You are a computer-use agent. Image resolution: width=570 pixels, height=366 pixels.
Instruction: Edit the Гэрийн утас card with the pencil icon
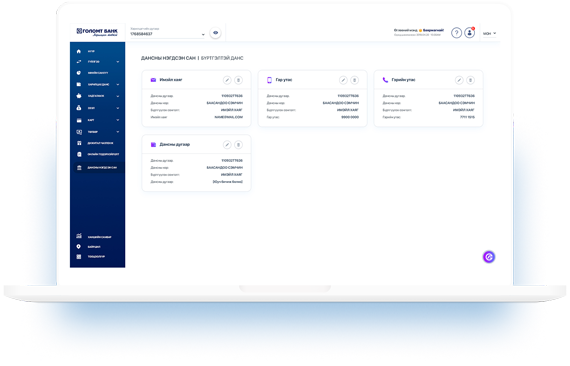459,80
